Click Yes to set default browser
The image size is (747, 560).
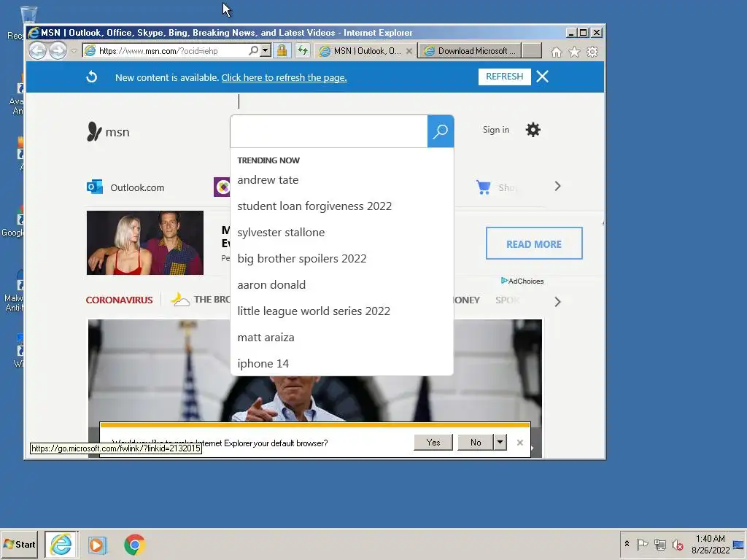433,443
